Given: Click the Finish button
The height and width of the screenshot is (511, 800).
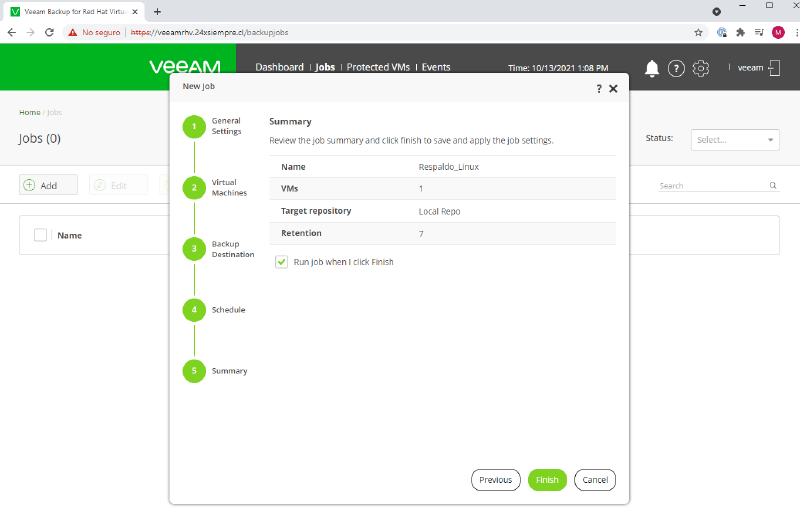Looking at the screenshot, I should (547, 480).
